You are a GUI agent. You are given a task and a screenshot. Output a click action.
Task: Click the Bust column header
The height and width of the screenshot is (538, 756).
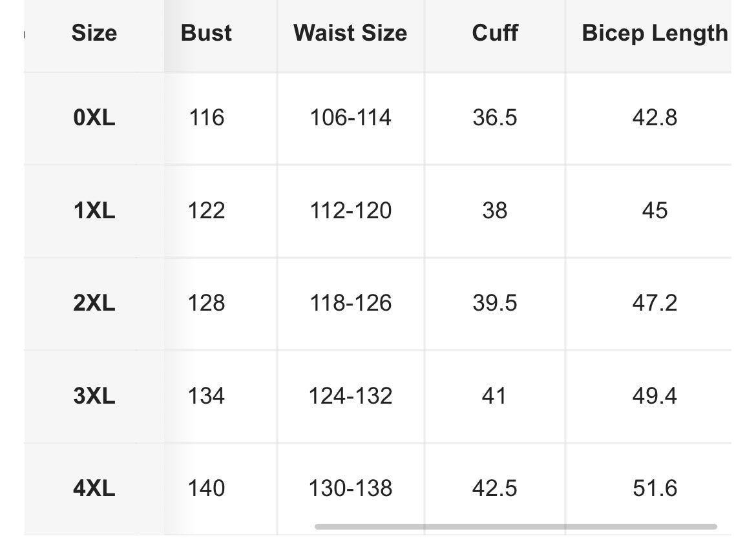pos(206,34)
